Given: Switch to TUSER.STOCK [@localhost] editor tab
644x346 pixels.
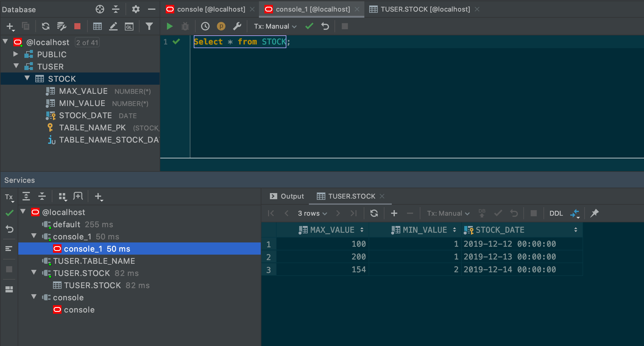Looking at the screenshot, I should pos(425,9).
